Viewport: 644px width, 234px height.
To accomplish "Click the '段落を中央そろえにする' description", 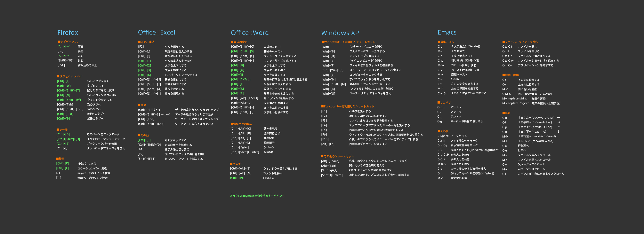I will click(x=279, y=94).
